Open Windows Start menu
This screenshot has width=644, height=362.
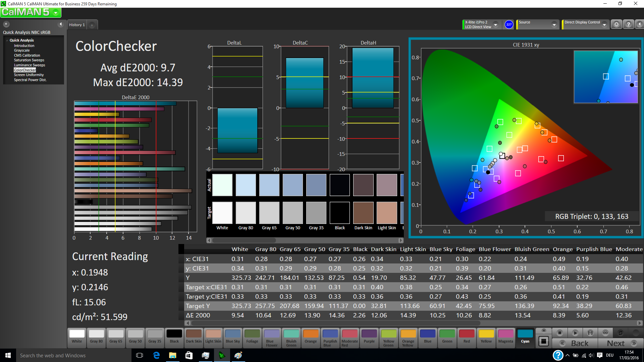(x=8, y=355)
